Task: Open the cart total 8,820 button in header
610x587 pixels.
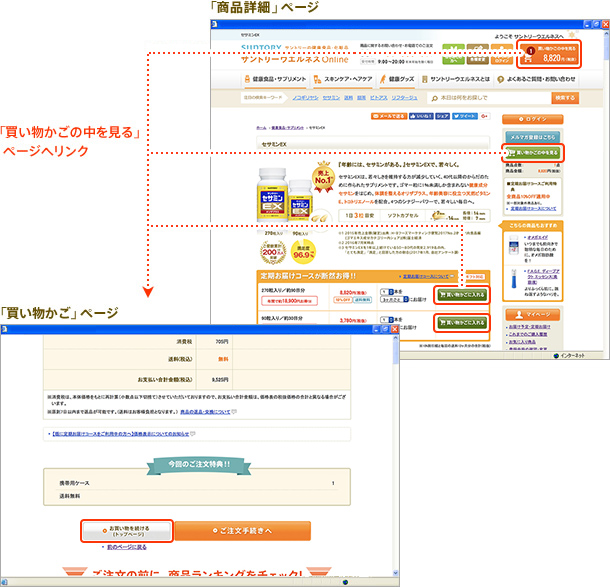Action: [549, 54]
